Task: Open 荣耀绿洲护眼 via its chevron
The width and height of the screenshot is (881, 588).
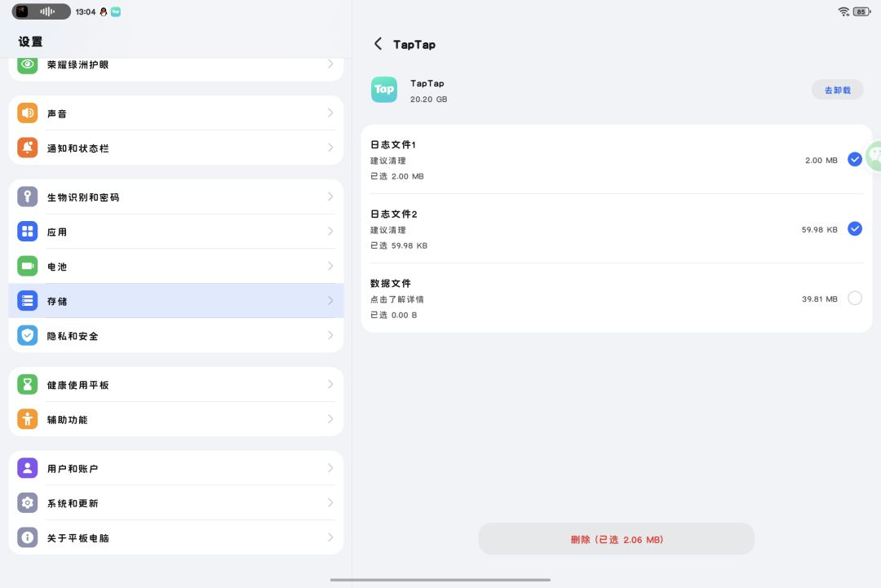Action: 330,64
